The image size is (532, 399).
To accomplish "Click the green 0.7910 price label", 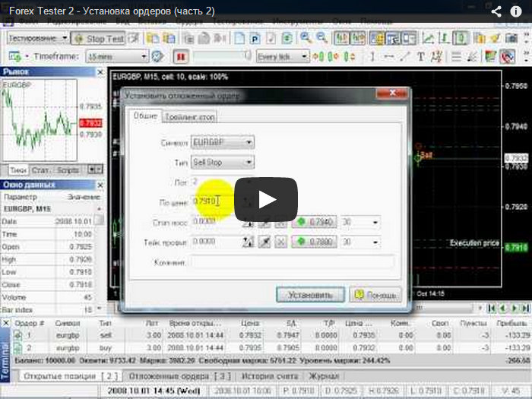I will coord(516,247).
